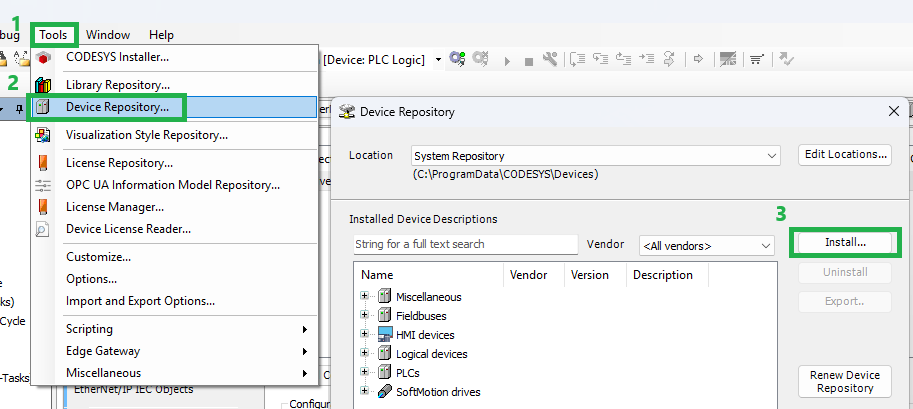The image size is (913, 409).
Task: Click the Visualization Style Repository icon
Action: (x=43, y=135)
